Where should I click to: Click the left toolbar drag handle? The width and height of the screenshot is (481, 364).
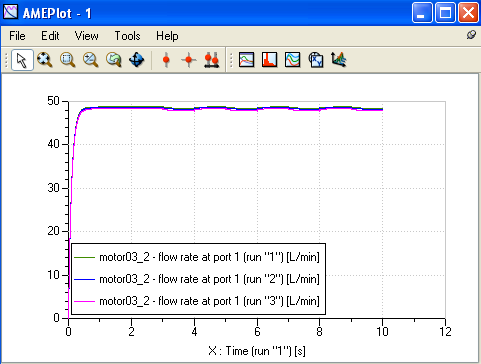click(x=6, y=60)
